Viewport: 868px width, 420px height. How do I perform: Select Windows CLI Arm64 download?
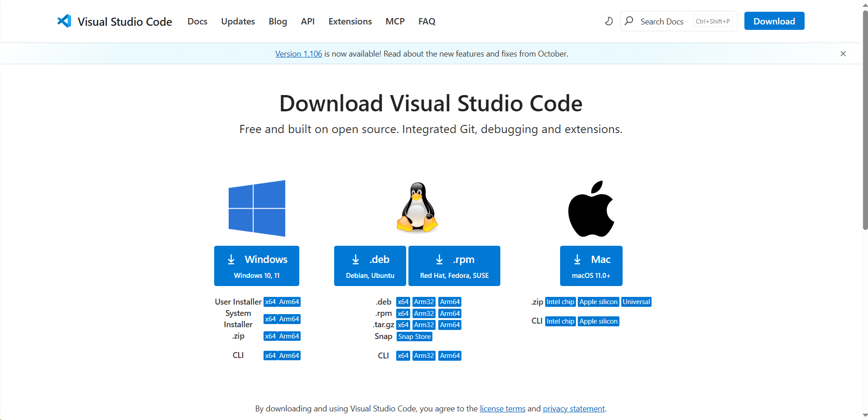coord(289,356)
